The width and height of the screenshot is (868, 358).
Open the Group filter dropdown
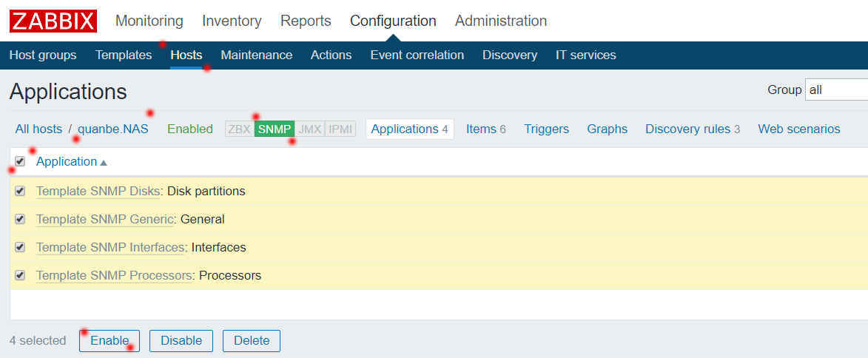pyautogui.click(x=836, y=89)
